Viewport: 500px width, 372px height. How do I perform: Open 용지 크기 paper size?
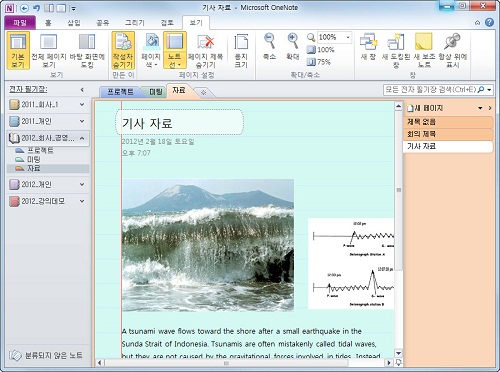241,51
